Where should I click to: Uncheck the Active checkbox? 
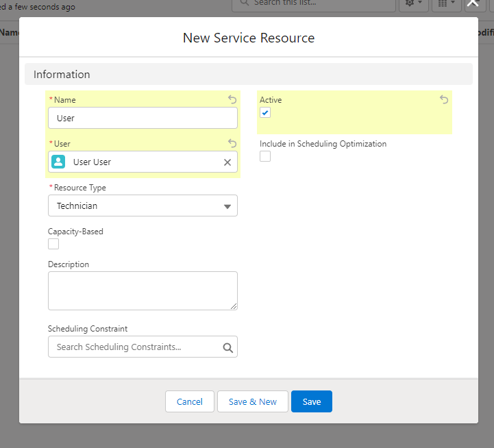click(265, 112)
